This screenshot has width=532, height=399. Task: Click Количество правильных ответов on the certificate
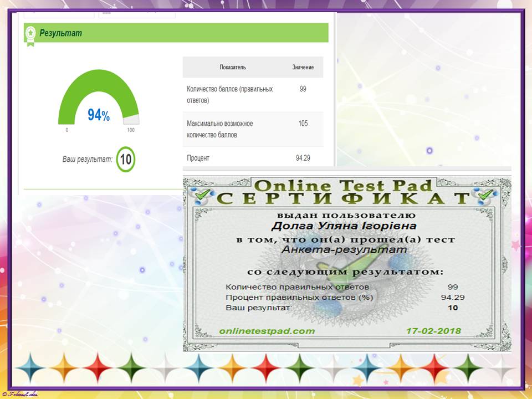(x=297, y=287)
